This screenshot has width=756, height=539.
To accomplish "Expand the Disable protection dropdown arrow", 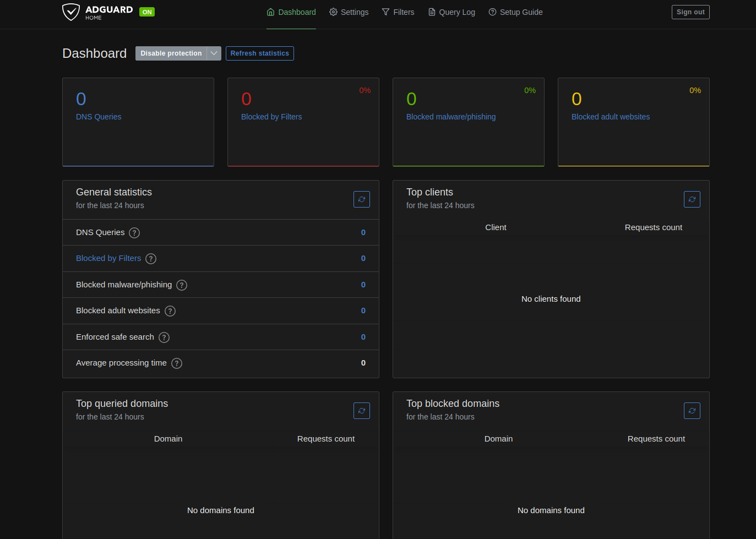I will (214, 53).
